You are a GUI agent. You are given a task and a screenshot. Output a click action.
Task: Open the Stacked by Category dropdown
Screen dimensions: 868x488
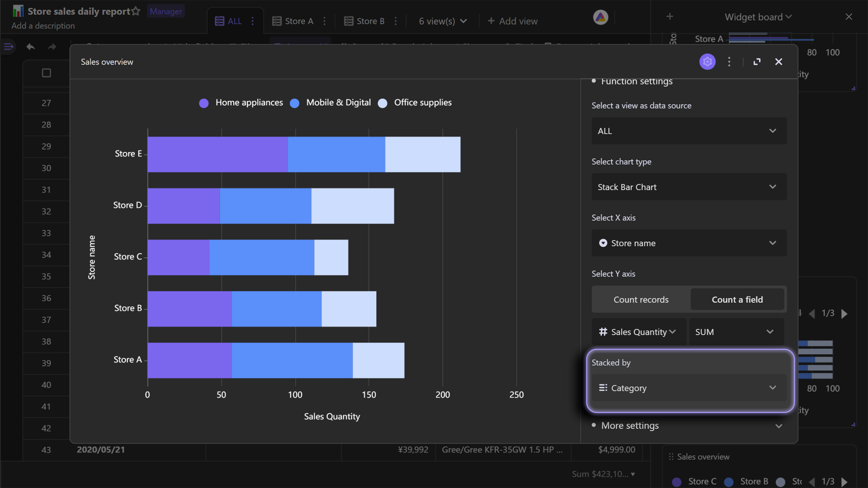(689, 388)
